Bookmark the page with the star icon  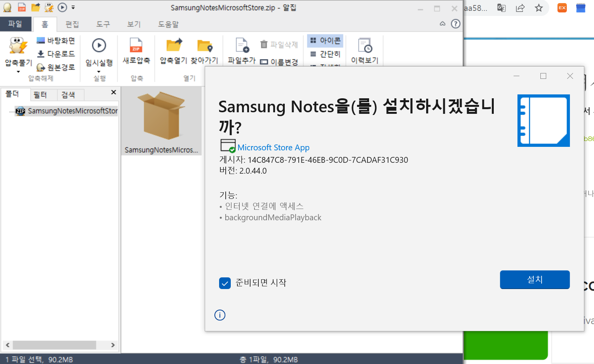tap(538, 8)
